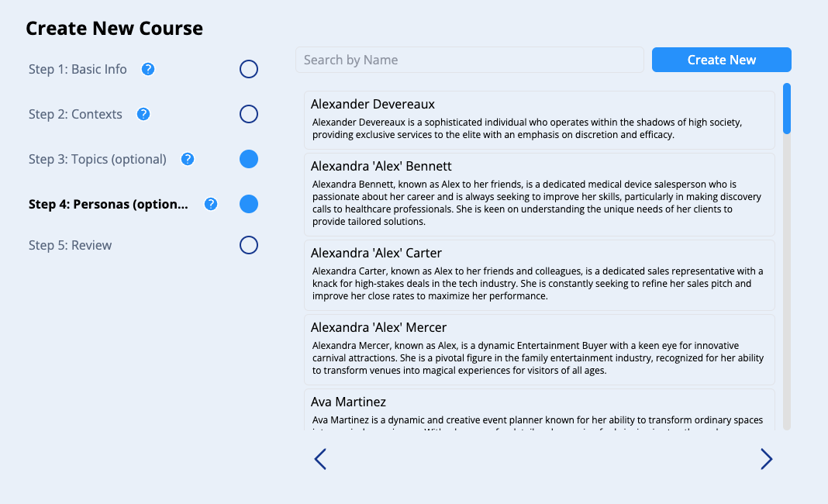Click the Step 5 Review circle indicator
828x504 pixels.
pos(249,245)
